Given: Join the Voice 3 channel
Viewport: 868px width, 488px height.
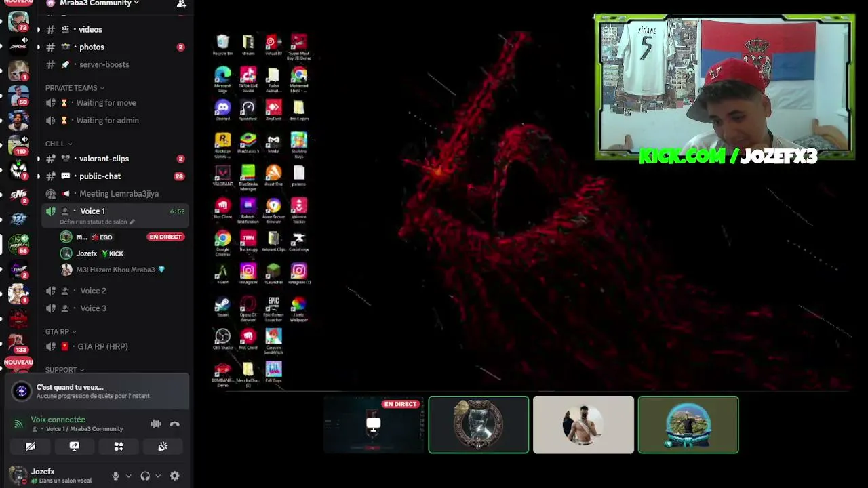Looking at the screenshot, I should [115, 308].
